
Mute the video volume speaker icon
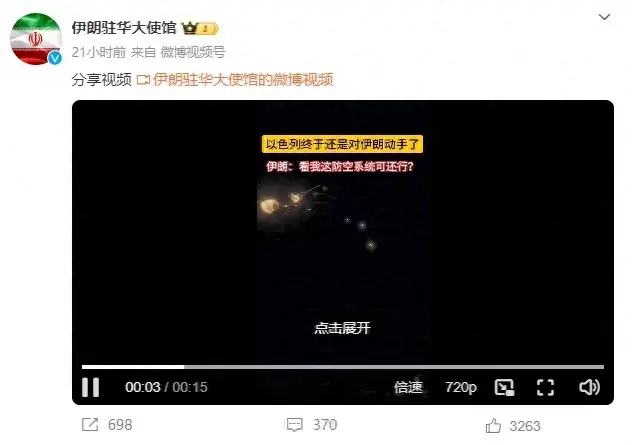(x=589, y=387)
